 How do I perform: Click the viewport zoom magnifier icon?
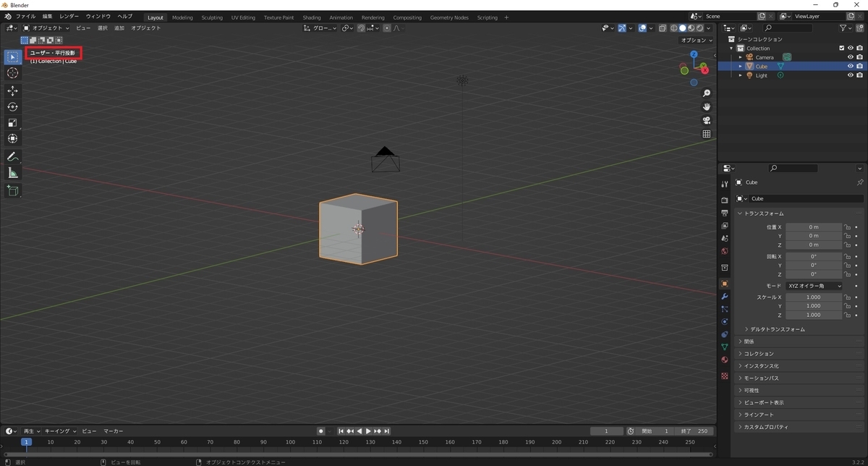[x=707, y=93]
